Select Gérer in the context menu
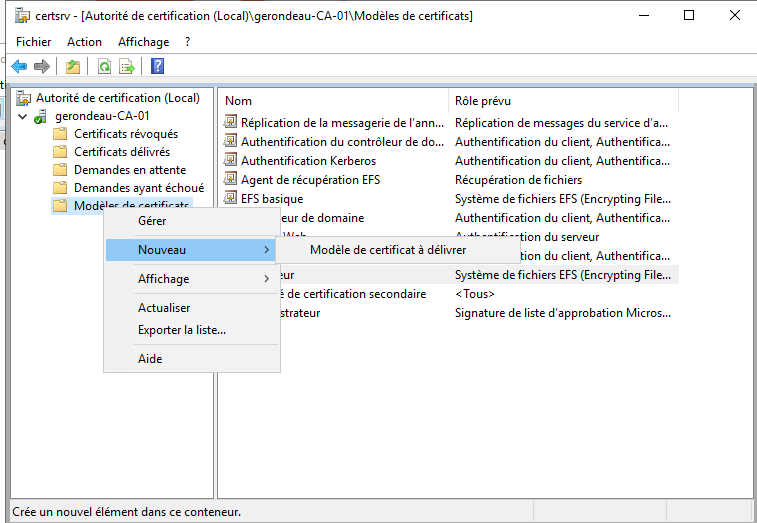757x523 pixels. pos(152,221)
